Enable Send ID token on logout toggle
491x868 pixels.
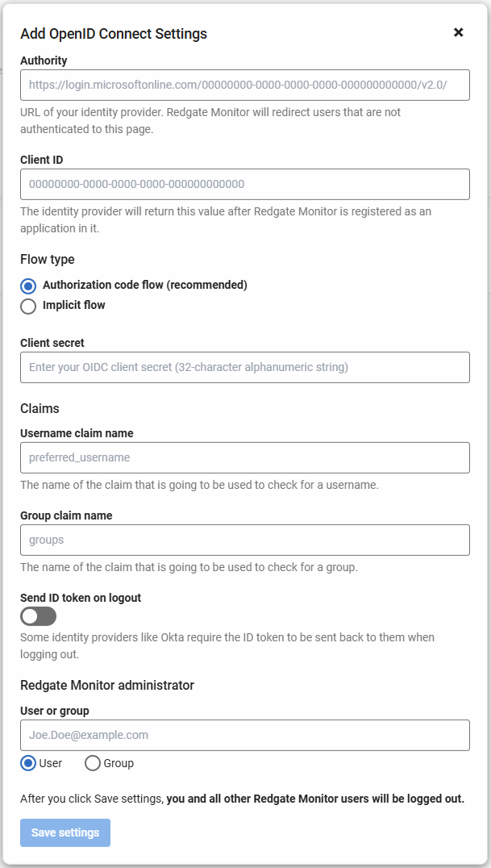[x=39, y=616]
